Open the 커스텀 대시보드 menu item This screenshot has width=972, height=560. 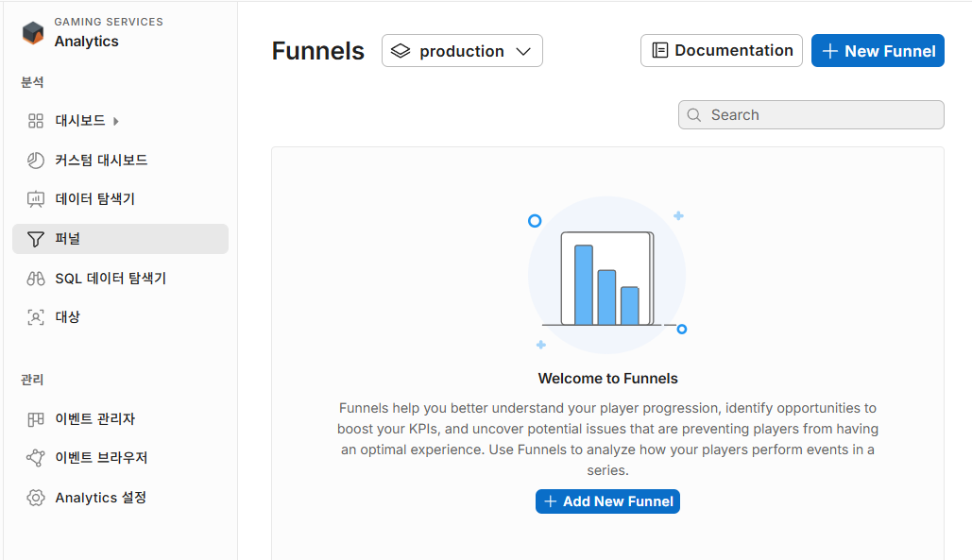click(x=101, y=161)
